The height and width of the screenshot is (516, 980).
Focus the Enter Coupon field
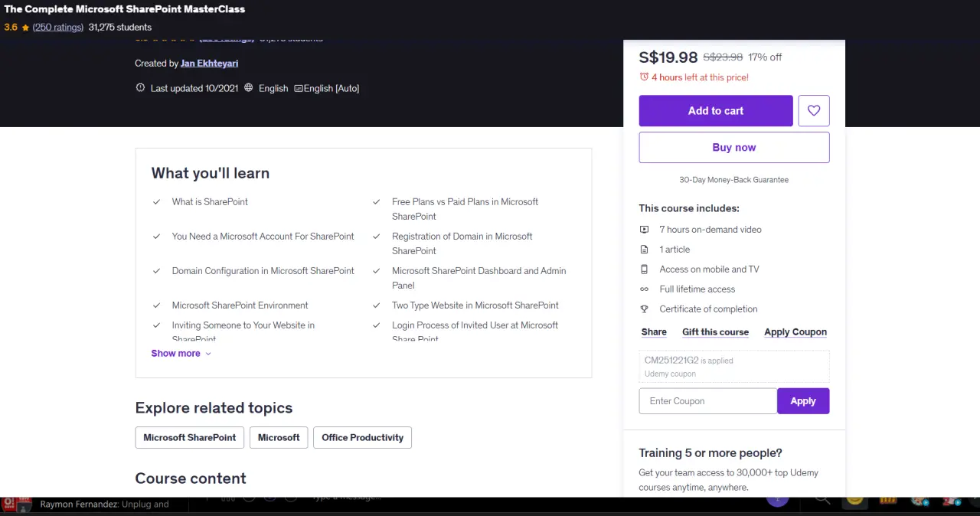708,401
